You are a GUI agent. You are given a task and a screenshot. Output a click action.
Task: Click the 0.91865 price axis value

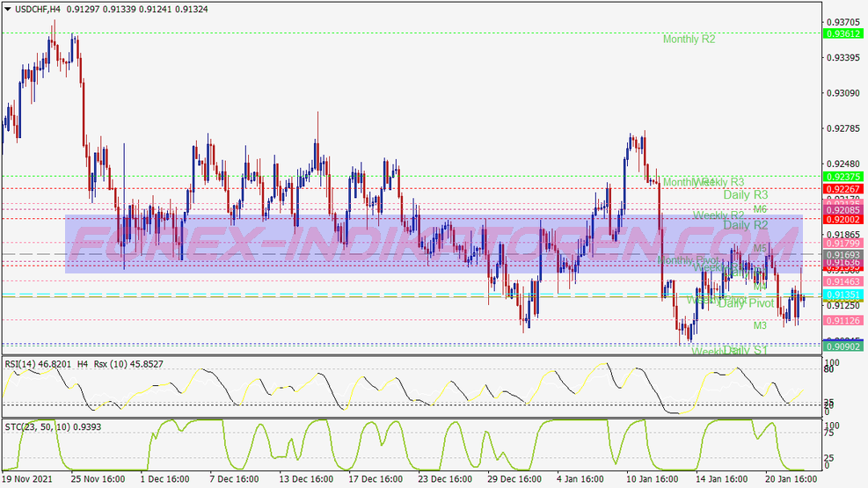pyautogui.click(x=843, y=235)
